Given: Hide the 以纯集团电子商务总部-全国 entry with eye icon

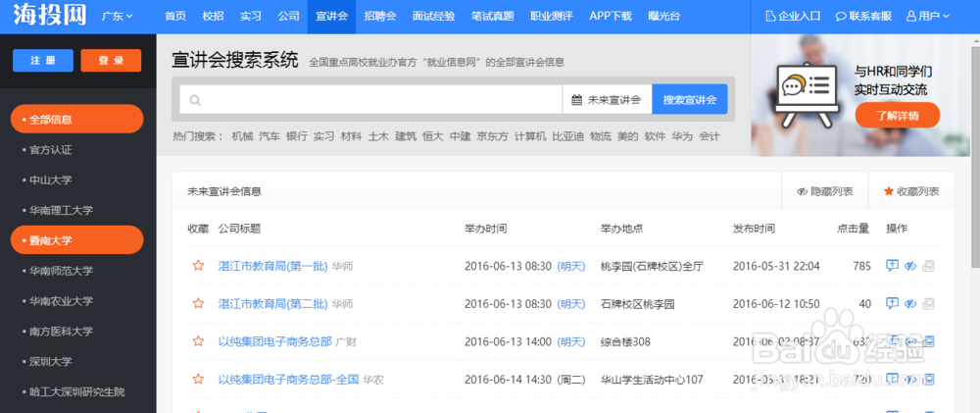Looking at the screenshot, I should pyautogui.click(x=910, y=379).
